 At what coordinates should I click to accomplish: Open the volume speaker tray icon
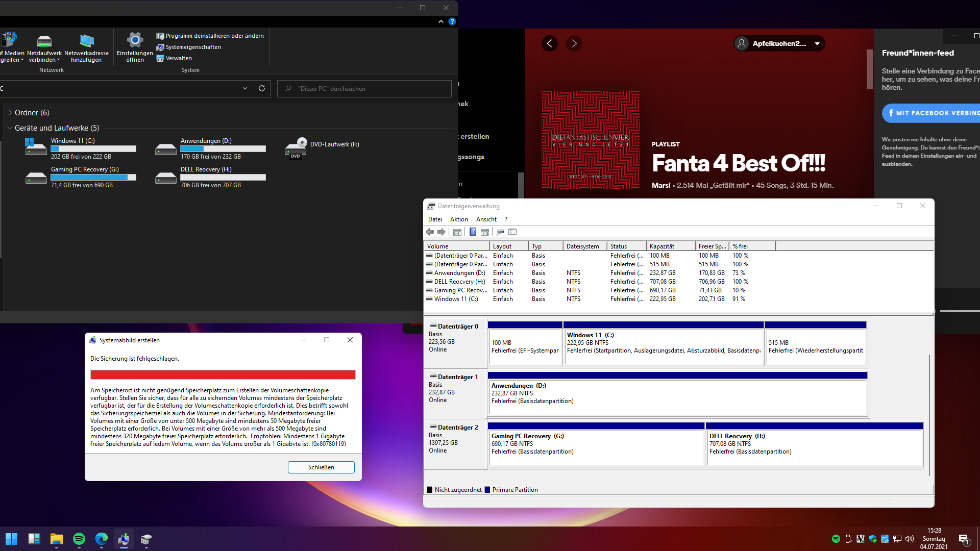click(910, 539)
